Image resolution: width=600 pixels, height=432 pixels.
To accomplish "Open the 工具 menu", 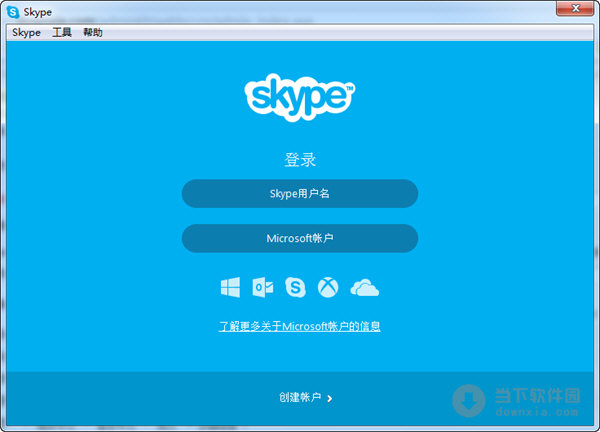I will 62,33.
